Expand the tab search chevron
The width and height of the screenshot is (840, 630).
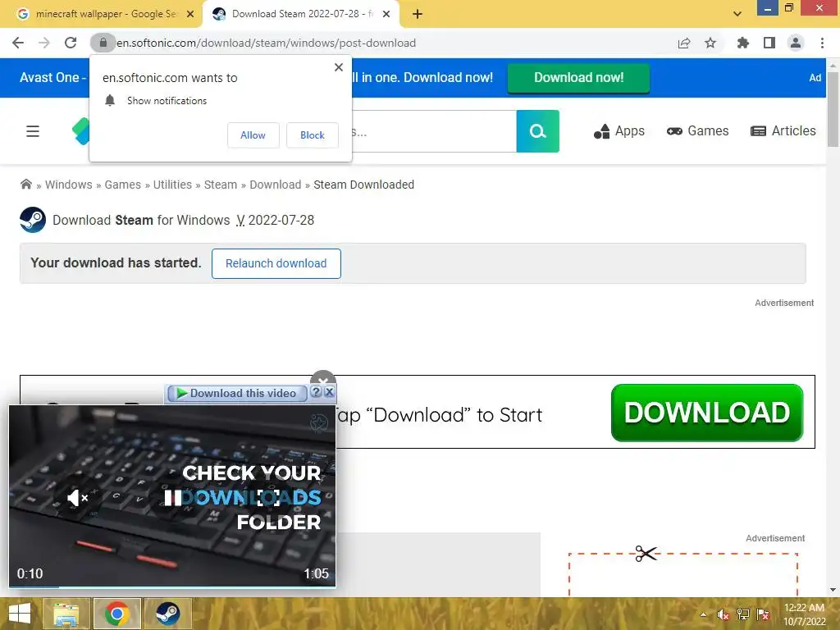737,14
